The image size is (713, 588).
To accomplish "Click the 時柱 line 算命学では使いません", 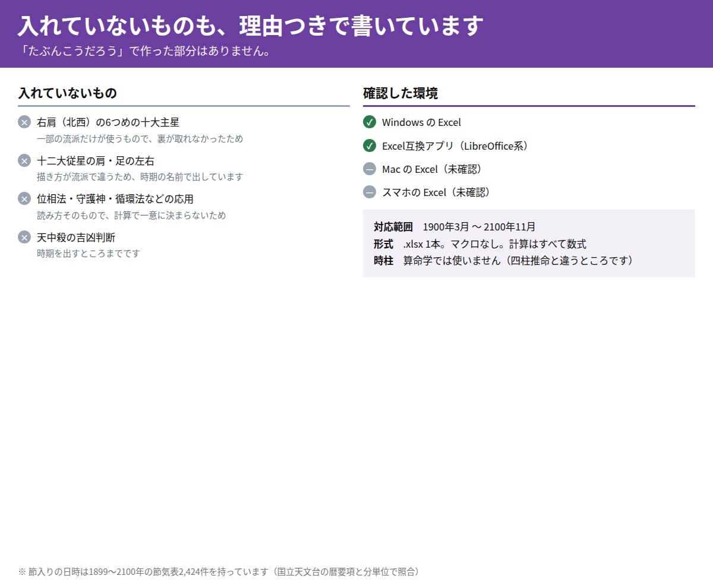I will 503,261.
